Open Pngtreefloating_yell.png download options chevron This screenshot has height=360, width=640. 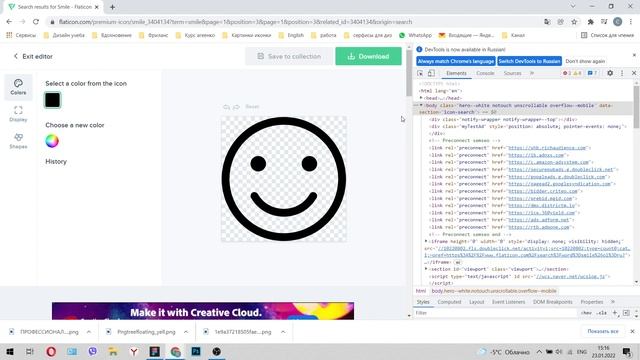point(186,332)
